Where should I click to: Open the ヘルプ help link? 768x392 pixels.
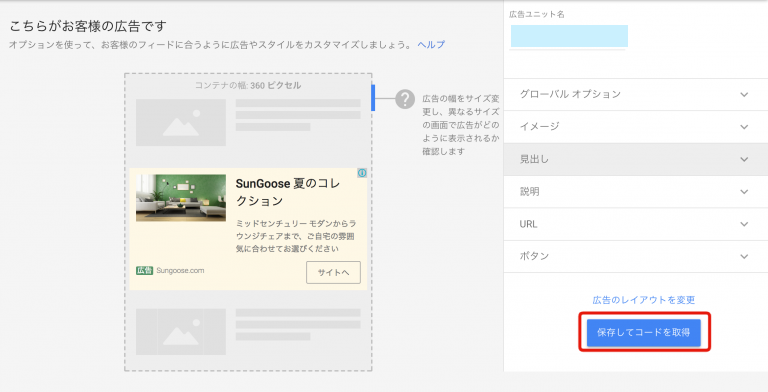431,45
